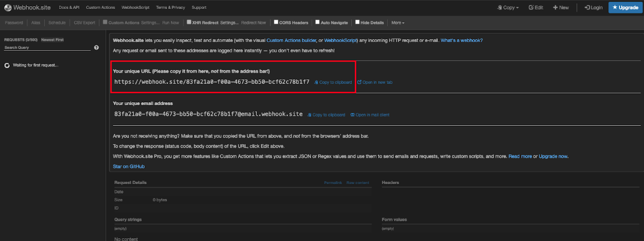Enable the Hide Details checkbox
The height and width of the screenshot is (241, 644).
point(357,22)
